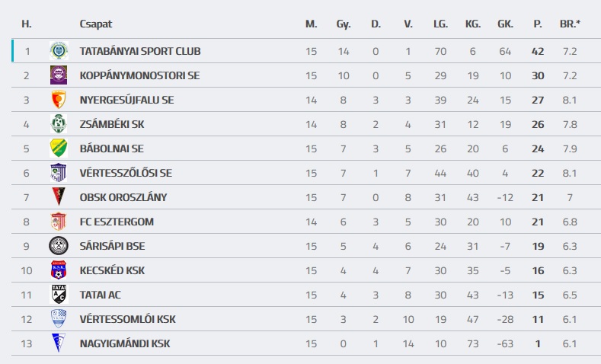601x364 pixels.
Task: Click the Sárisápi BSE round black logo
Action: tap(59, 246)
